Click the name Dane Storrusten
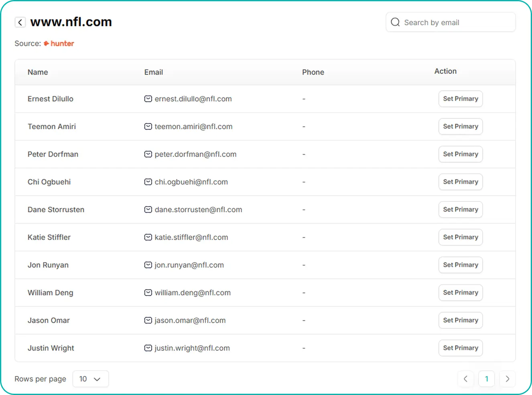The height and width of the screenshot is (395, 532). pyautogui.click(x=56, y=210)
